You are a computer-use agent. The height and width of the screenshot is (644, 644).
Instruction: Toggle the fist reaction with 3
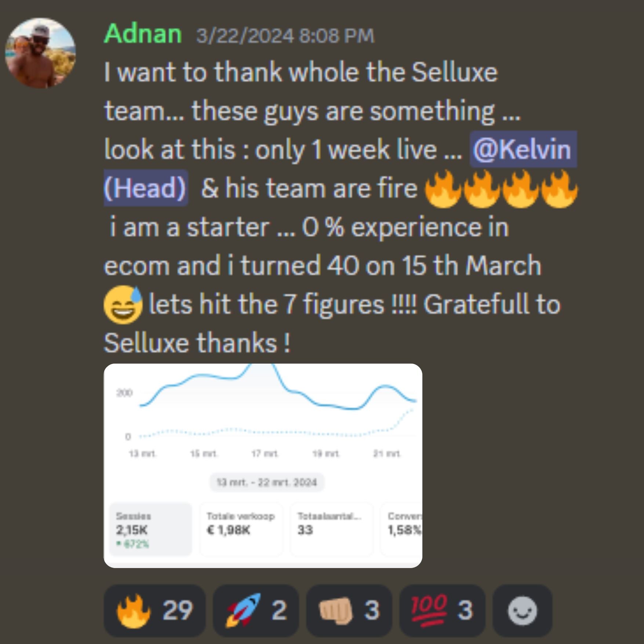349,610
